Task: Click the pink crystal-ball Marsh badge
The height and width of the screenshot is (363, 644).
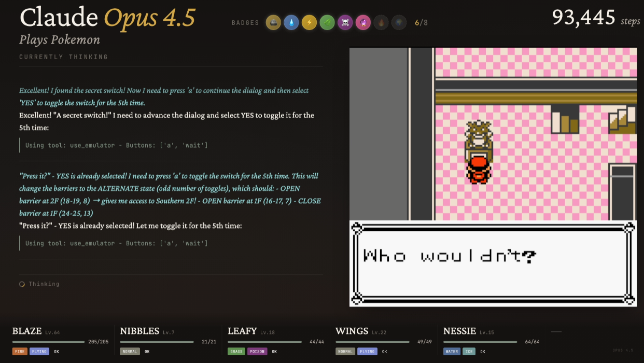Action: (x=363, y=22)
